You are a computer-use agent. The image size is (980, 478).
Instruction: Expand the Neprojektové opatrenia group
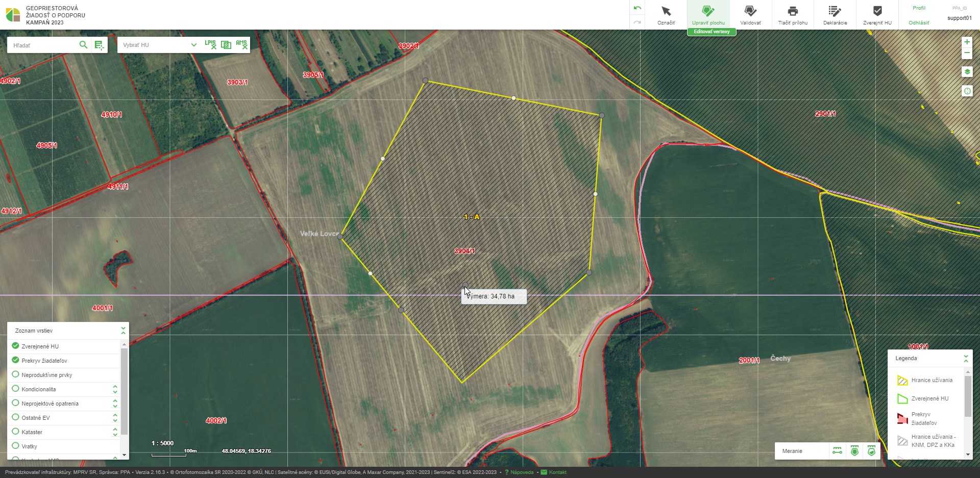115,404
